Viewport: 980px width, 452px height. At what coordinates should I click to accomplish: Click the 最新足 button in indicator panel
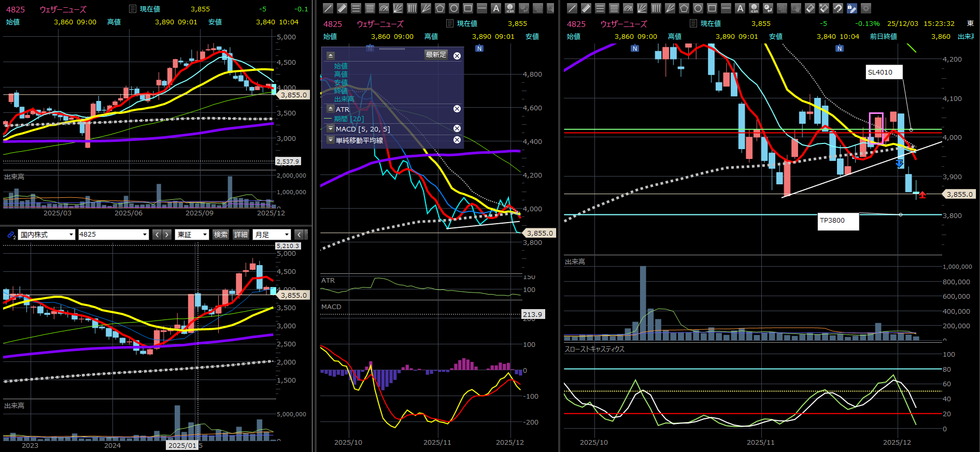point(436,55)
